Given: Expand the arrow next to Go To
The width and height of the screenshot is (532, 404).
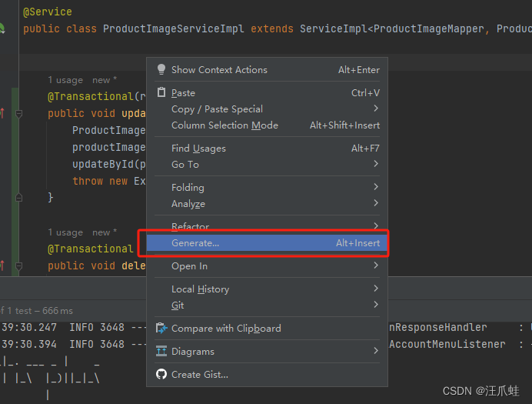Looking at the screenshot, I should pos(376,164).
